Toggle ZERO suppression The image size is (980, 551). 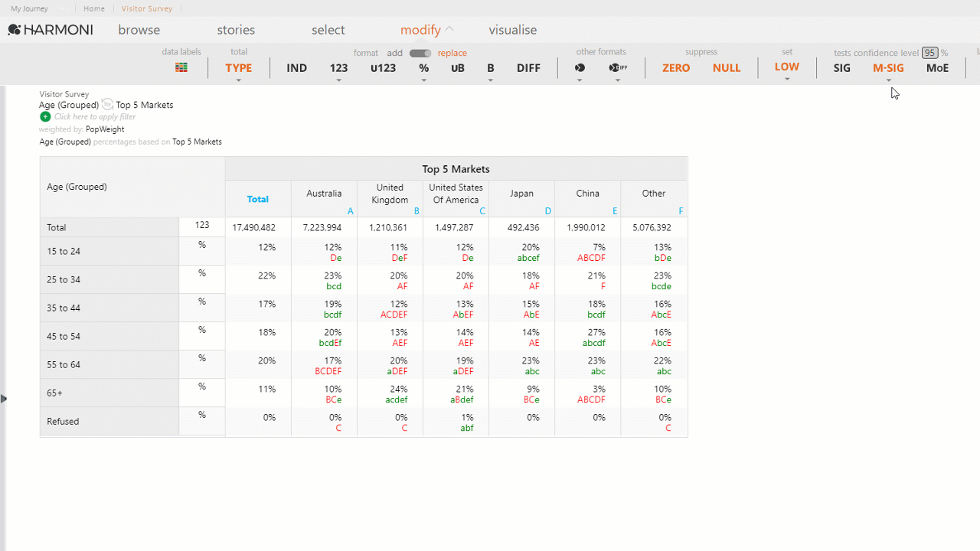click(x=676, y=68)
